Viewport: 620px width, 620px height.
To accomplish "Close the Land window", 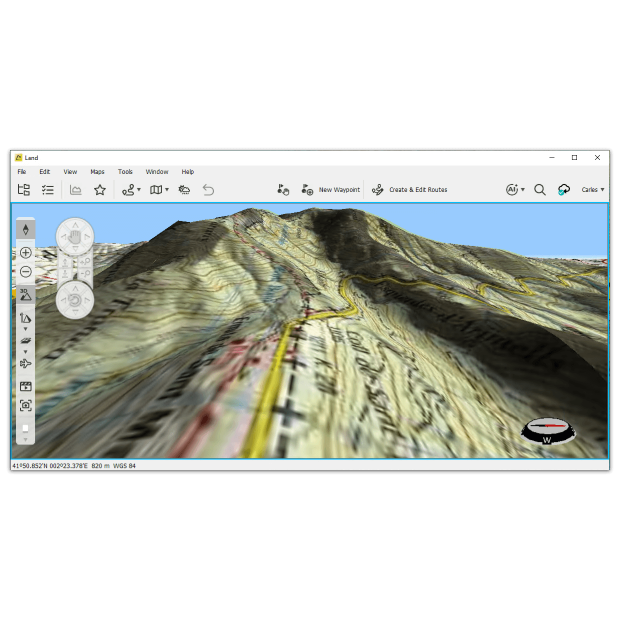I will (x=597, y=157).
